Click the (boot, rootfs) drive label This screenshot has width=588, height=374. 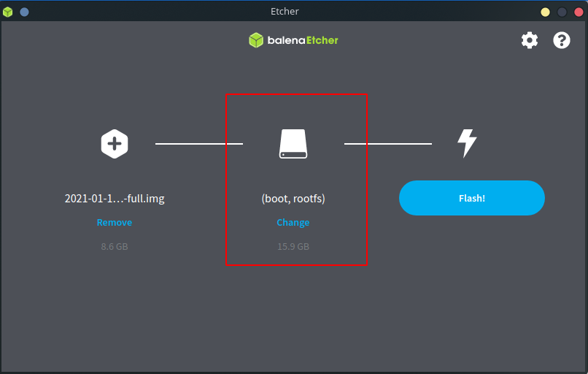pyautogui.click(x=293, y=198)
